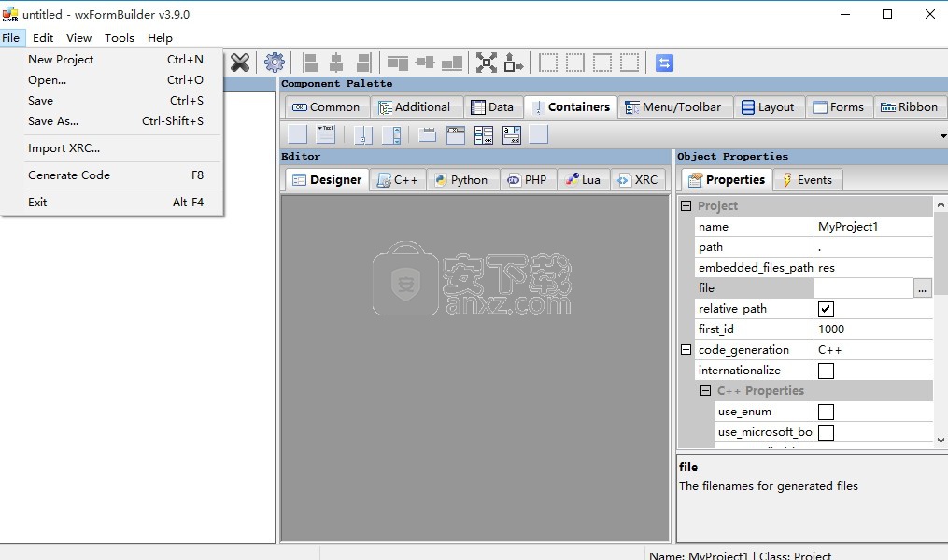Switch to the Forms palette tab
This screenshot has width=948, height=560.
tap(839, 107)
